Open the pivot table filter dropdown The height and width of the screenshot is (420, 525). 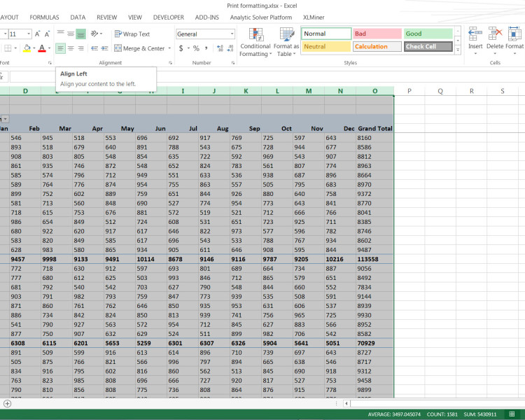pyautogui.click(x=4, y=119)
